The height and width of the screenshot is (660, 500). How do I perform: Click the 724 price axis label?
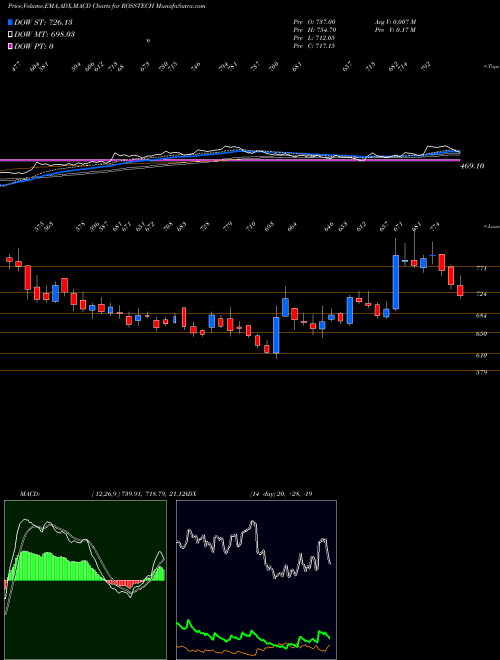pos(482,294)
